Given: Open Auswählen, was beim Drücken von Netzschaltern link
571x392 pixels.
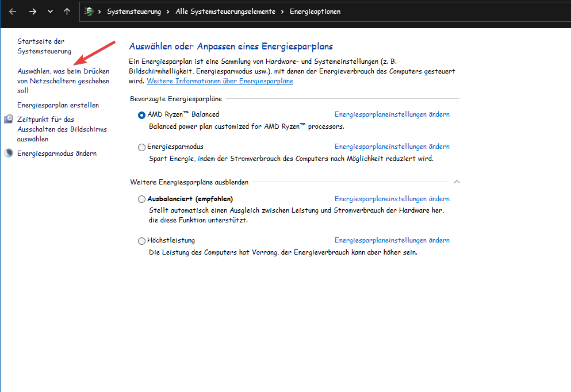Looking at the screenshot, I should coord(63,81).
